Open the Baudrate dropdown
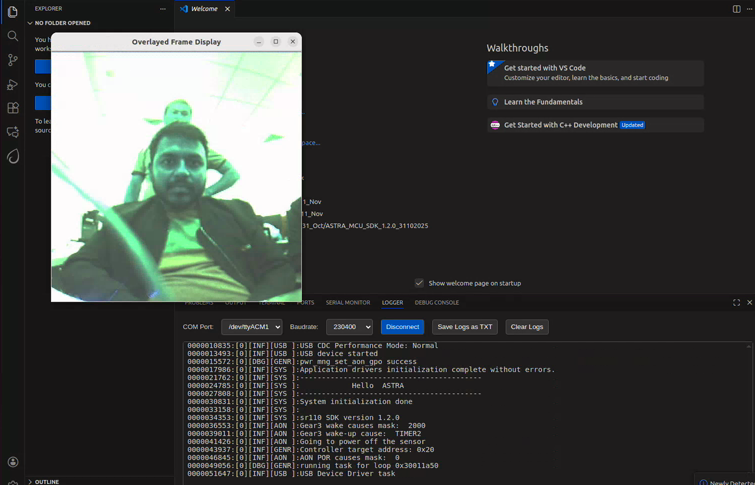Screen dimensions: 755x485 click(x=348, y=327)
